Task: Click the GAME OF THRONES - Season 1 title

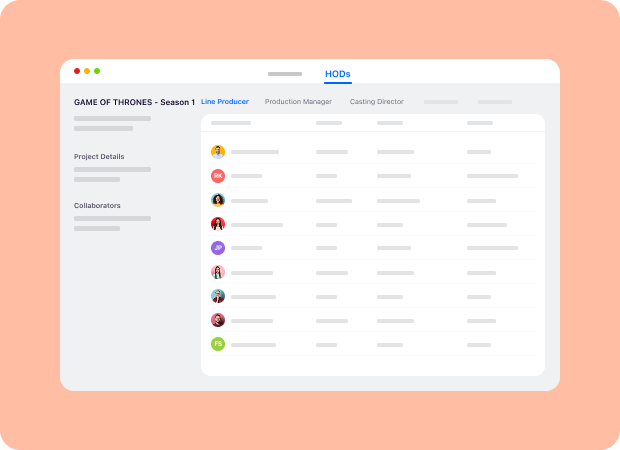Action: [x=134, y=102]
